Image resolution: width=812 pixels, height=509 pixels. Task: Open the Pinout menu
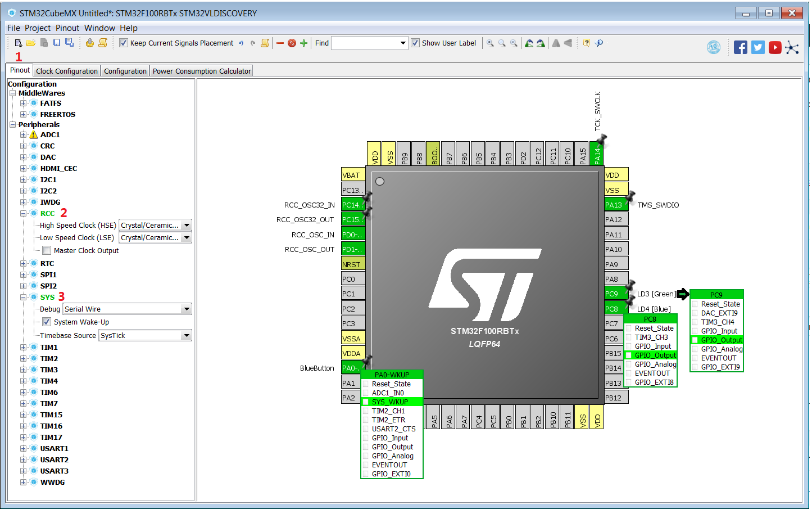coord(67,28)
